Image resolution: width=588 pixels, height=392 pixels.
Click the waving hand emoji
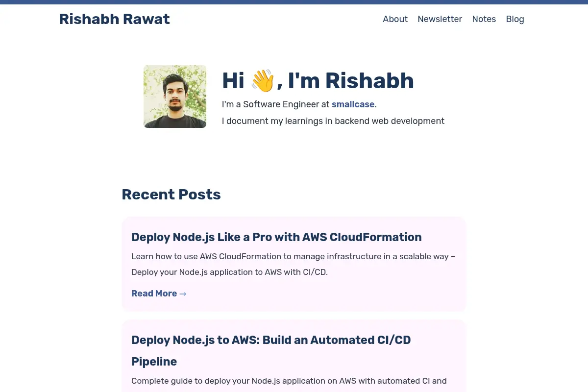tap(263, 81)
